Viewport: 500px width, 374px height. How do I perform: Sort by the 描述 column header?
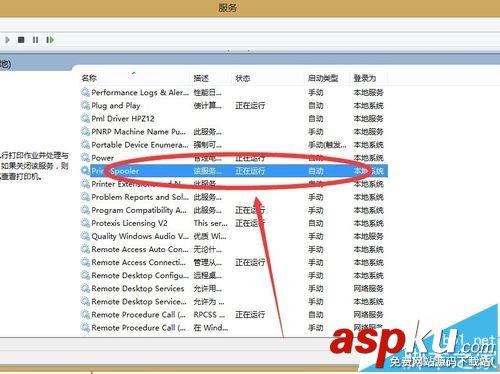click(201, 78)
